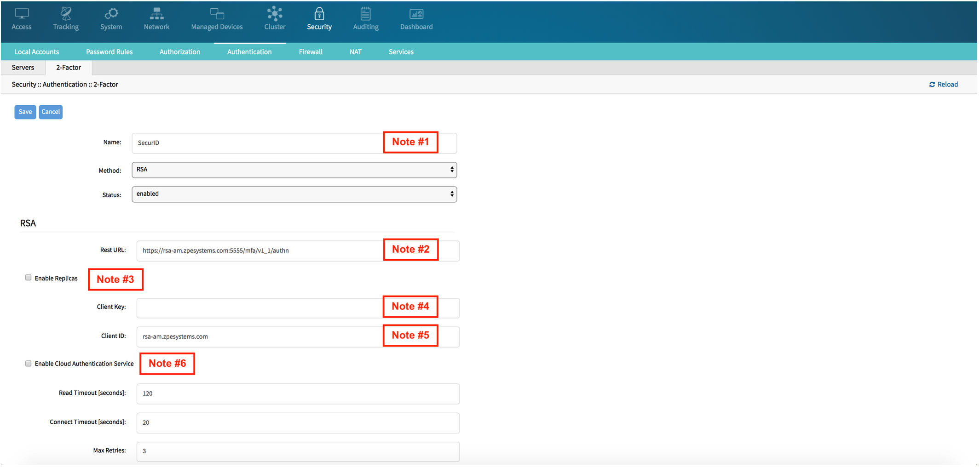Image resolution: width=980 pixels, height=467 pixels.
Task: Click the Save button
Action: [x=25, y=112]
